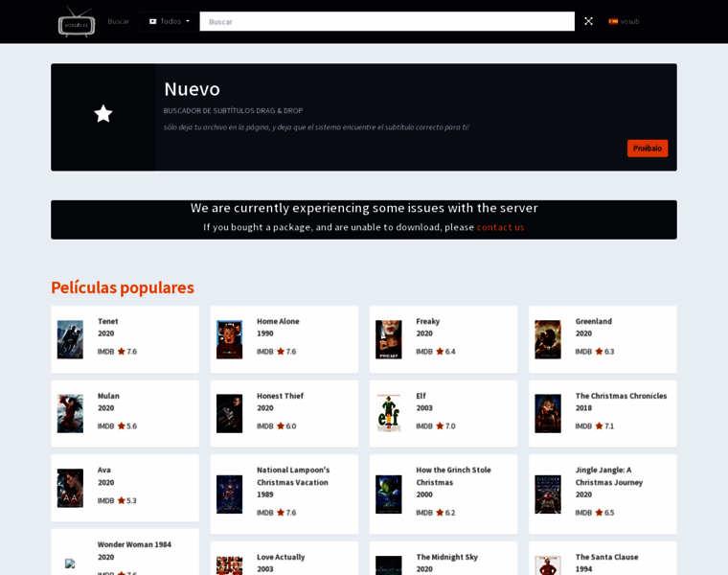Click year 1994 under The Santa Clause
Viewport: 728px width, 575px height.
(x=583, y=569)
